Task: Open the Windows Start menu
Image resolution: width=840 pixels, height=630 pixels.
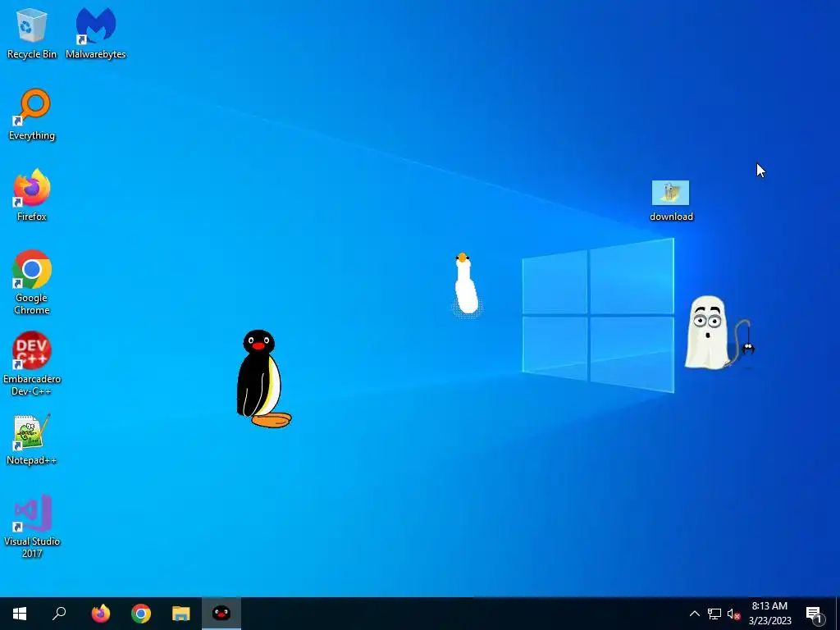Action: [20, 614]
